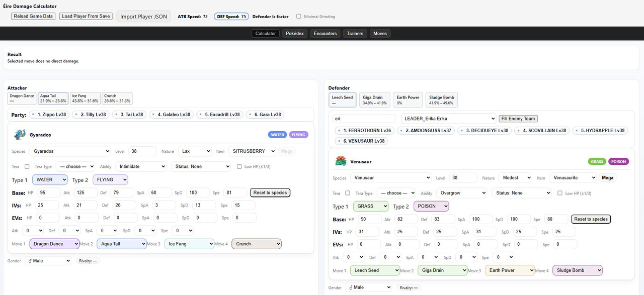Click the Venusaur sprite icon

340,161
